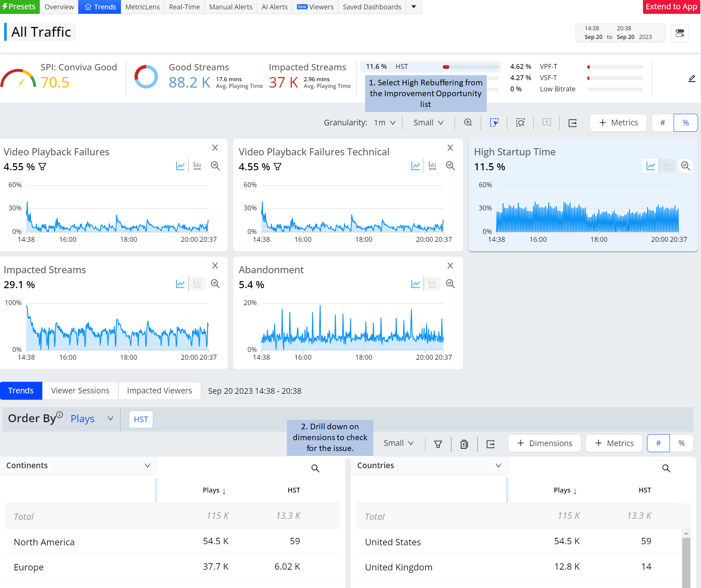Switch charts to # count view
The image size is (701, 588).
pyautogui.click(x=662, y=123)
